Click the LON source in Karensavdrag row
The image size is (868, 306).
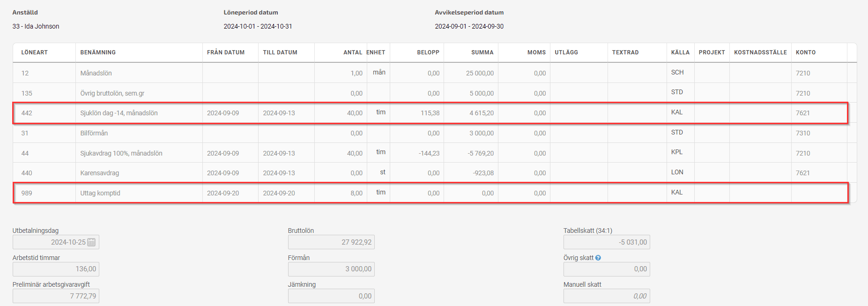coord(677,172)
